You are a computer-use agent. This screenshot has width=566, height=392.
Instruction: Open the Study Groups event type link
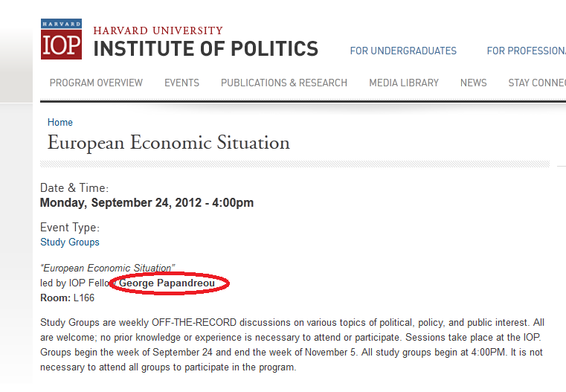pyautogui.click(x=70, y=242)
